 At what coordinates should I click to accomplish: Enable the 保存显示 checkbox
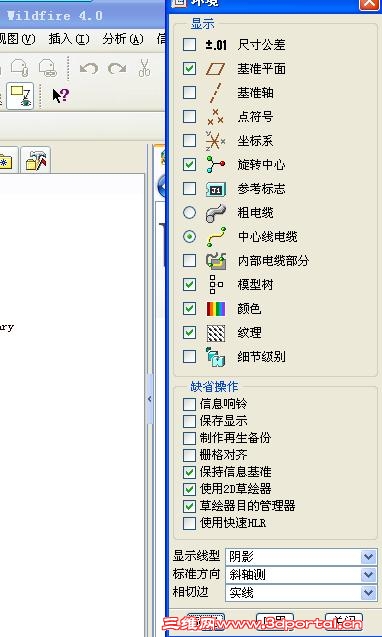click(189, 421)
